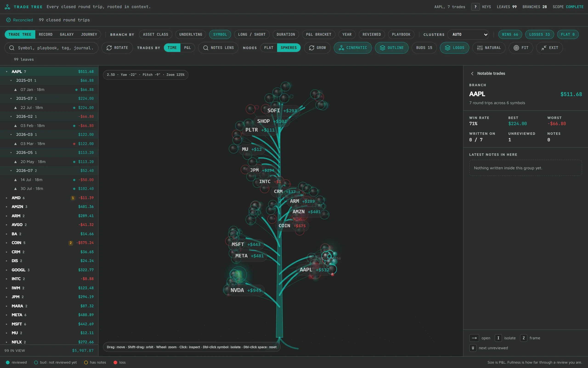Viewport: 588px width, 368px height.
Task: Toggle the Wins 66 filter
Action: click(510, 34)
